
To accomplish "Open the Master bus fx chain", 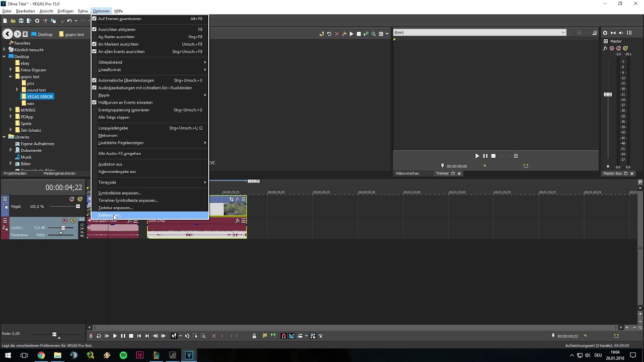I will click(606, 48).
